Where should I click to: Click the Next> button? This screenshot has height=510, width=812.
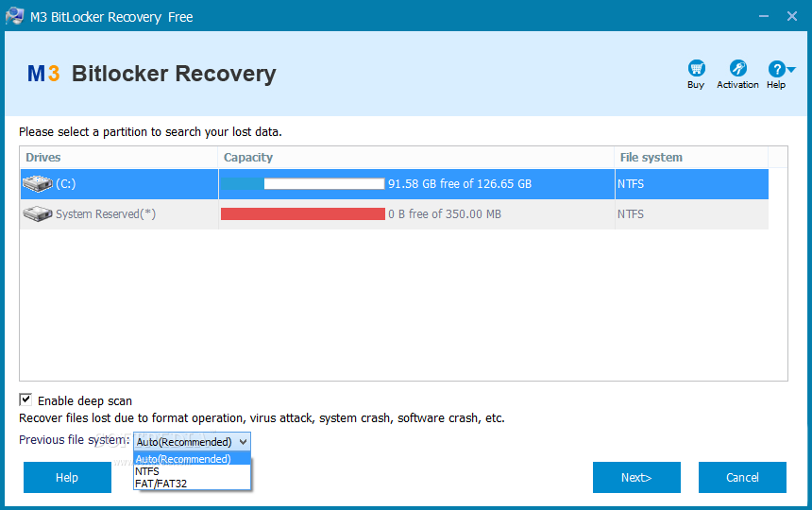pos(636,477)
